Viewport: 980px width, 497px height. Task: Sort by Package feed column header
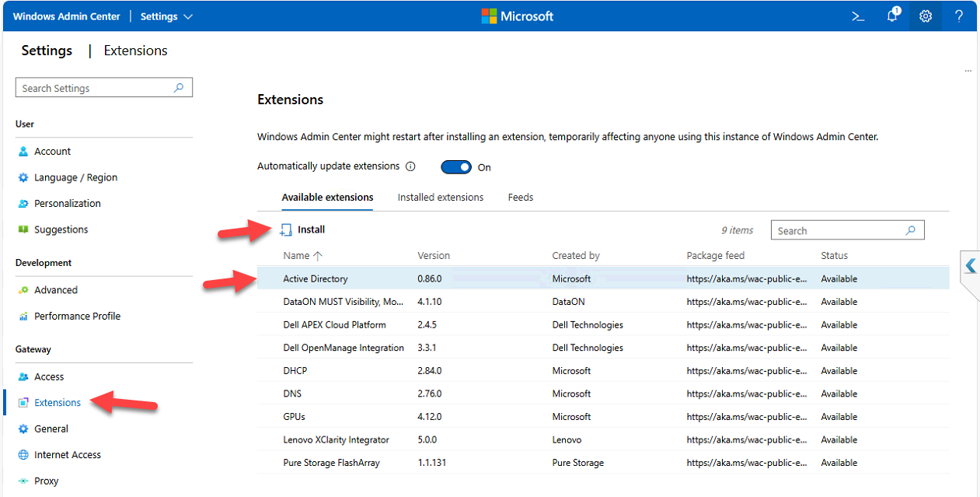(716, 256)
